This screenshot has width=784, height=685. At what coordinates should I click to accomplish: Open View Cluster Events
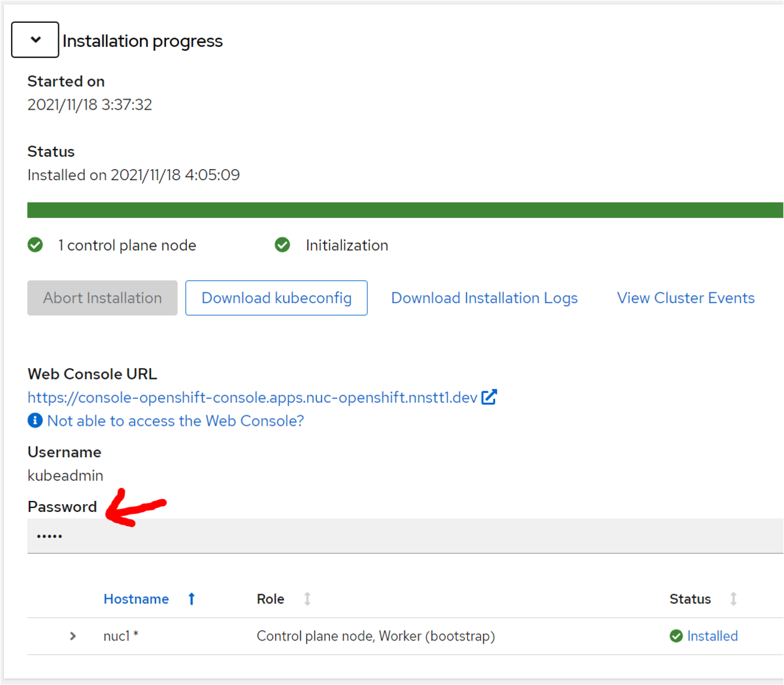point(685,298)
